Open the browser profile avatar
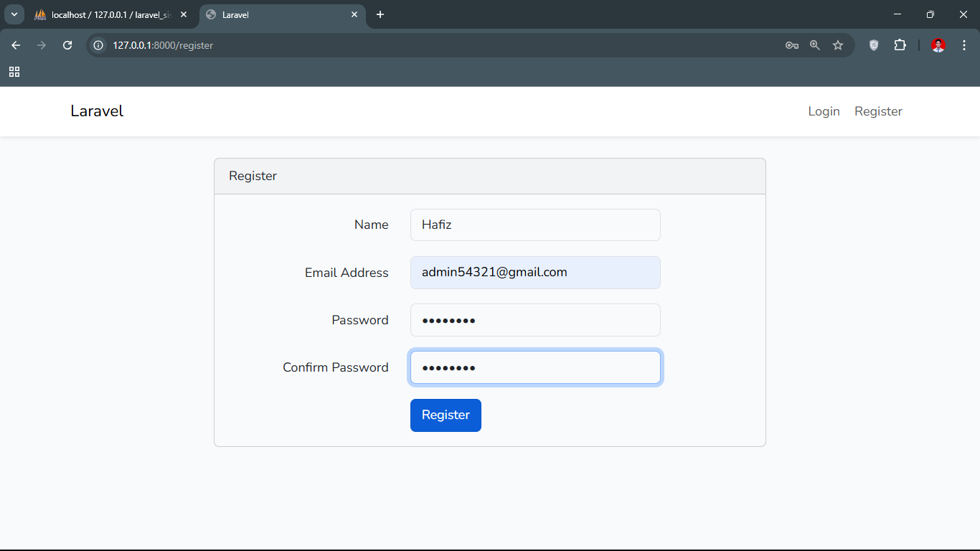This screenshot has height=551, width=980. click(x=938, y=45)
